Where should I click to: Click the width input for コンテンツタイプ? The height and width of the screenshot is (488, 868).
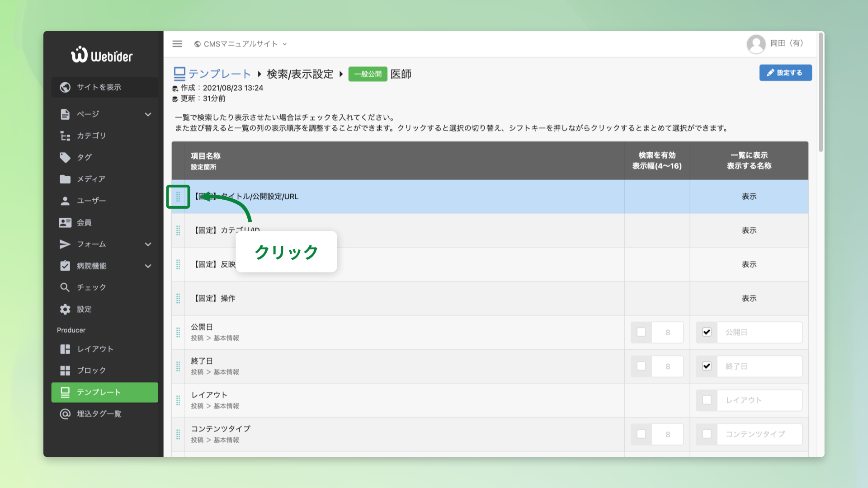[668, 434]
